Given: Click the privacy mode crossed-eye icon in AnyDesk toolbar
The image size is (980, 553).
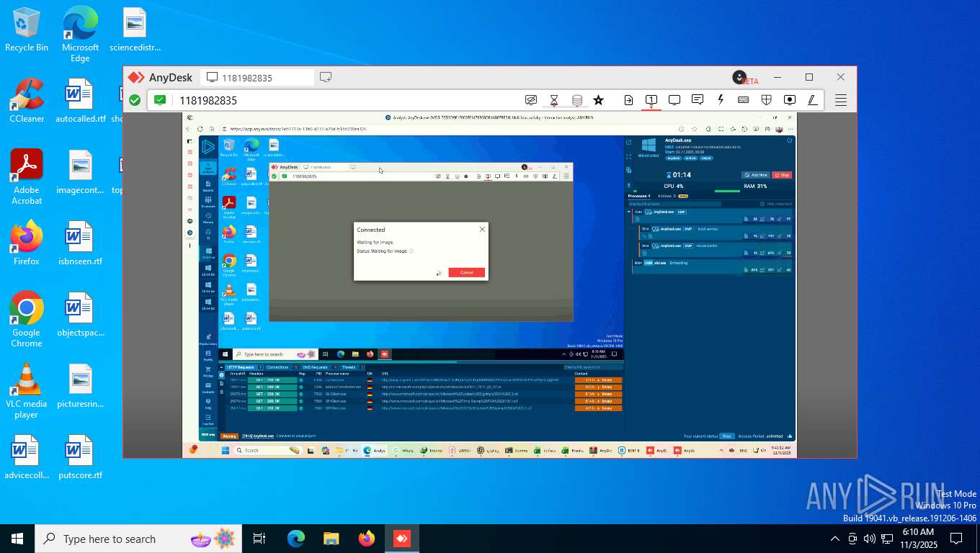Looking at the screenshot, I should [531, 100].
